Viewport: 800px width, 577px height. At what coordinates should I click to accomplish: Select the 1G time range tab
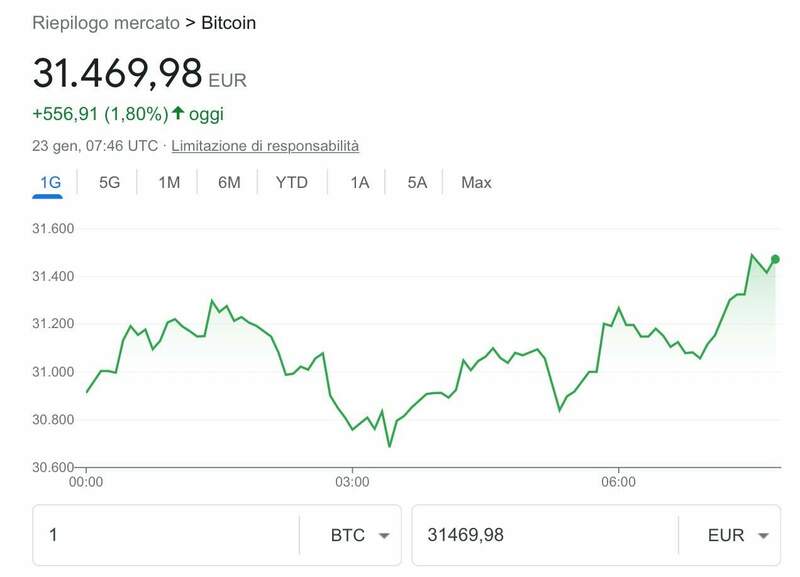coord(48,182)
